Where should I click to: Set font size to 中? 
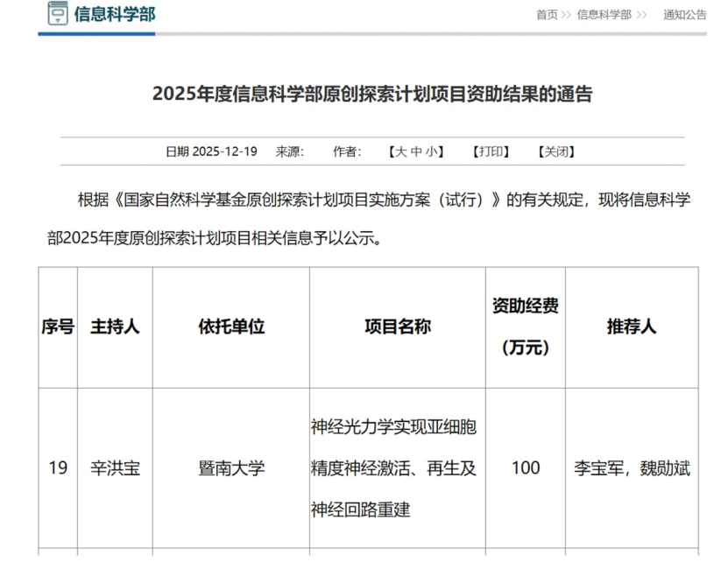(416, 151)
